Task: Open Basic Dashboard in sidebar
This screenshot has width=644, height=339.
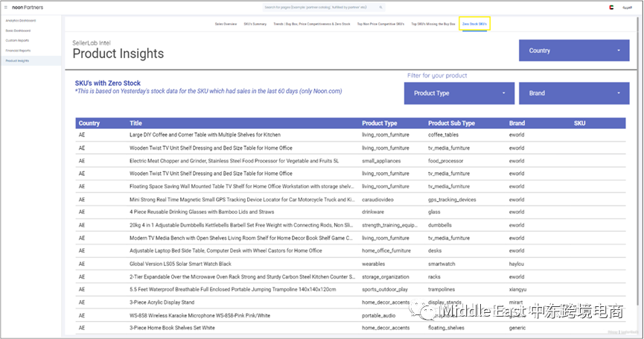Action: pos(18,31)
